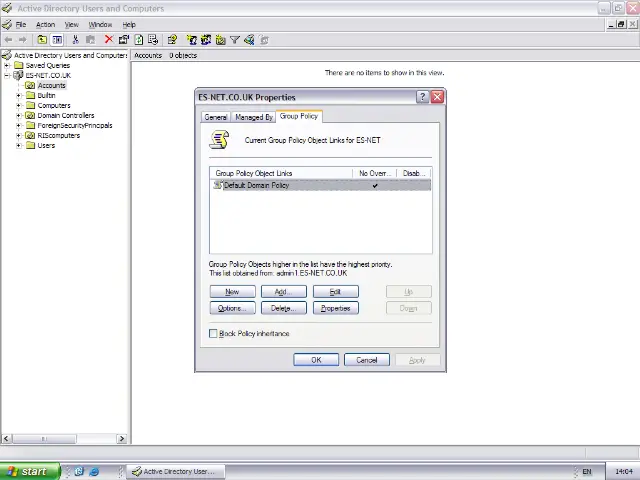Toggle No Override checkmark for Default Domain Policy

pyautogui.click(x=375, y=186)
